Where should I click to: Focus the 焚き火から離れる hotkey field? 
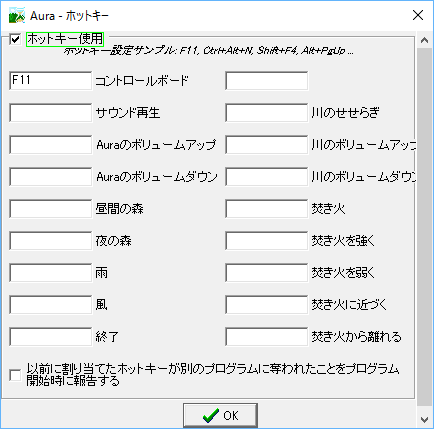266,337
